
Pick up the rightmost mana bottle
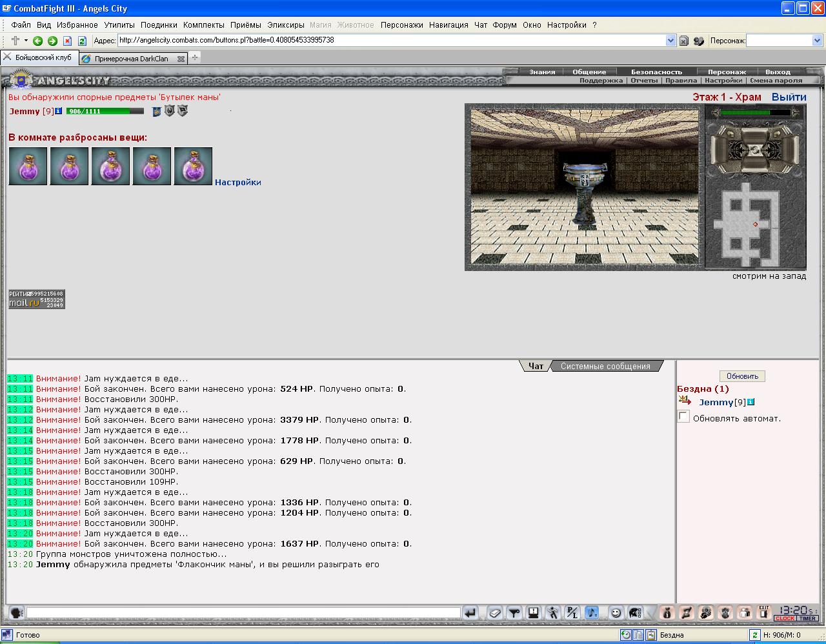pos(193,166)
